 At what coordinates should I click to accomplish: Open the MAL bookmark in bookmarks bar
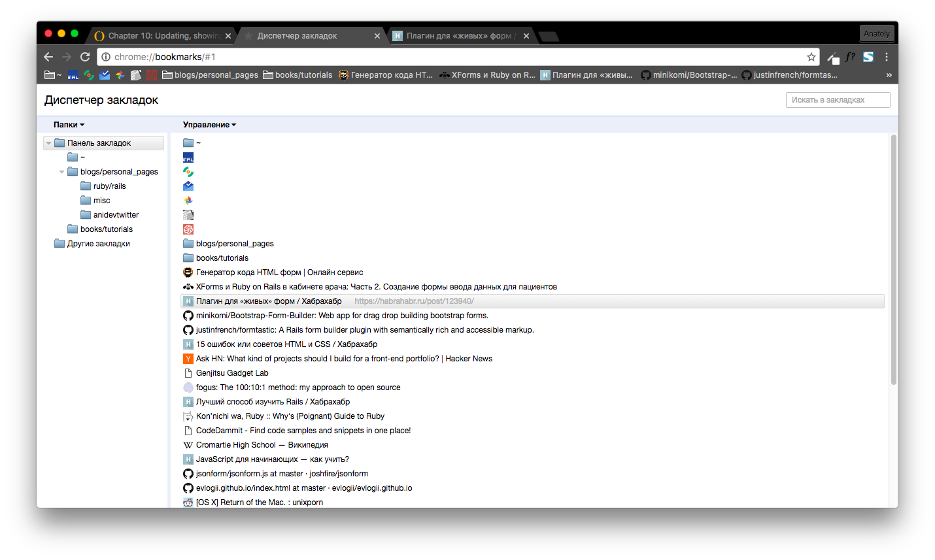click(73, 75)
